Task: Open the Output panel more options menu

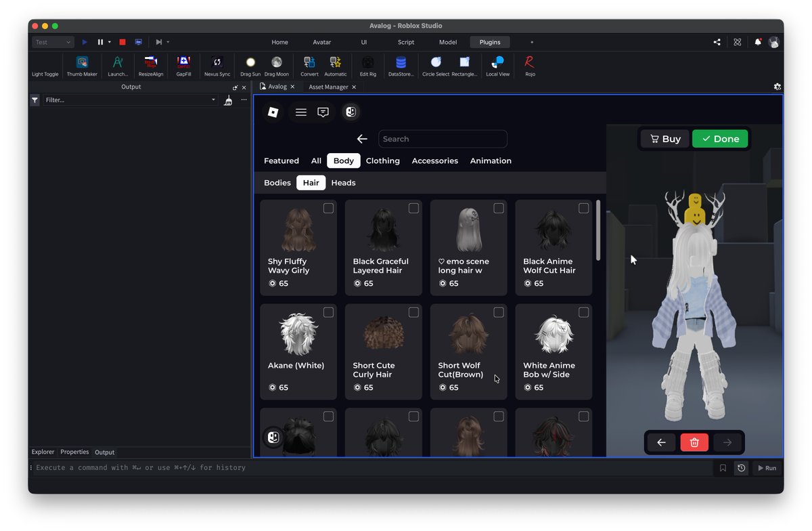Action: click(x=244, y=100)
